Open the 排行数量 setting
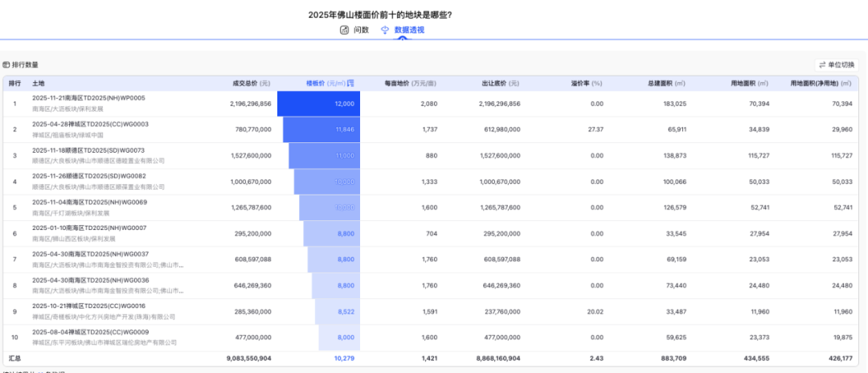Screen dimensions: 868x373 click(x=25, y=65)
